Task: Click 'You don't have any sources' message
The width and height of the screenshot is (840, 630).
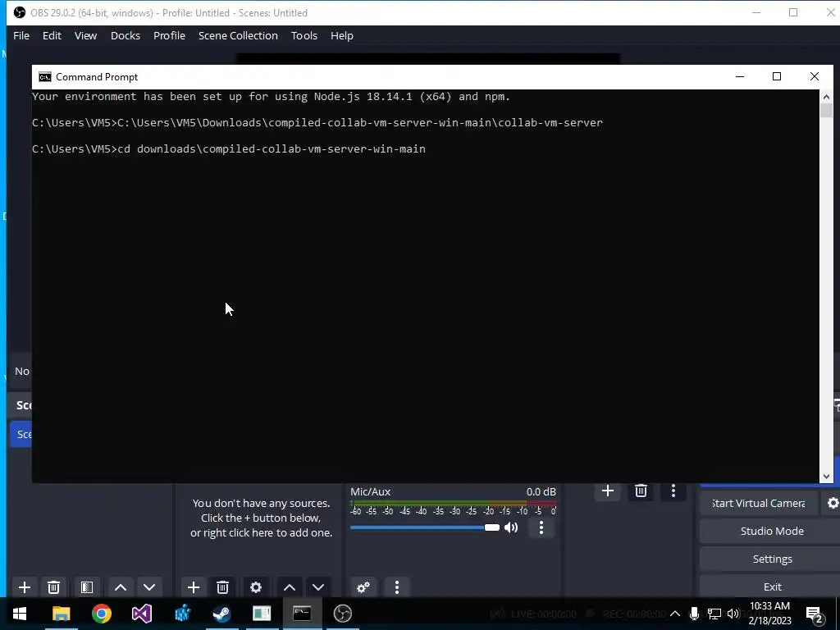Action: pos(262,518)
